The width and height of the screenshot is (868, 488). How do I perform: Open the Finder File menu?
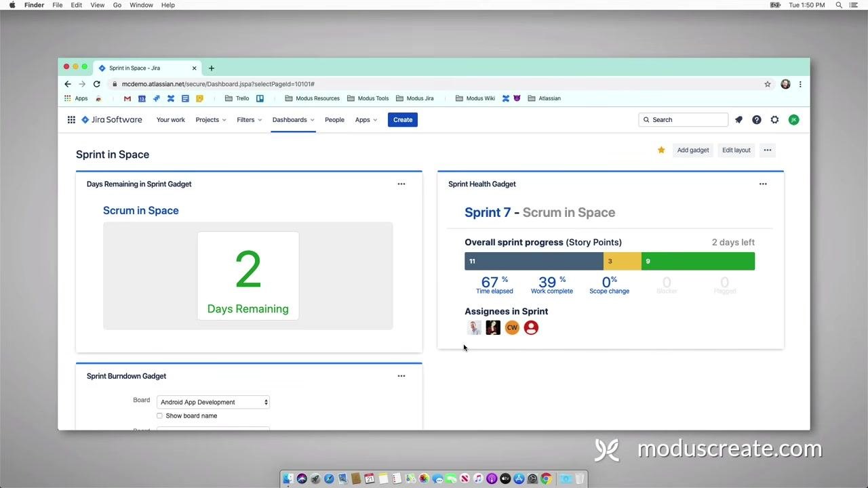tap(58, 5)
